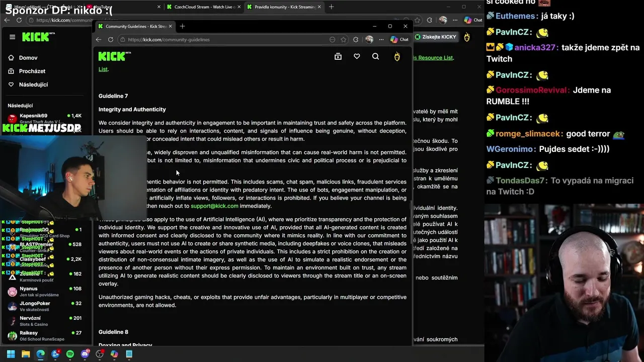View site info lock icon in front window
This screenshot has height=362, width=644.
pos(123,39)
